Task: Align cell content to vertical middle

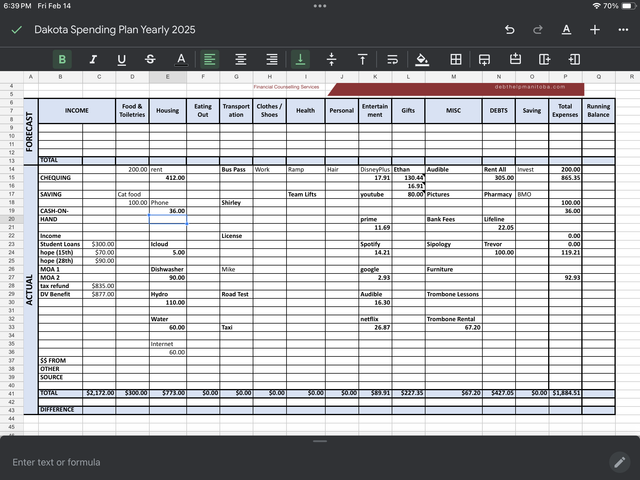Action: click(x=331, y=60)
